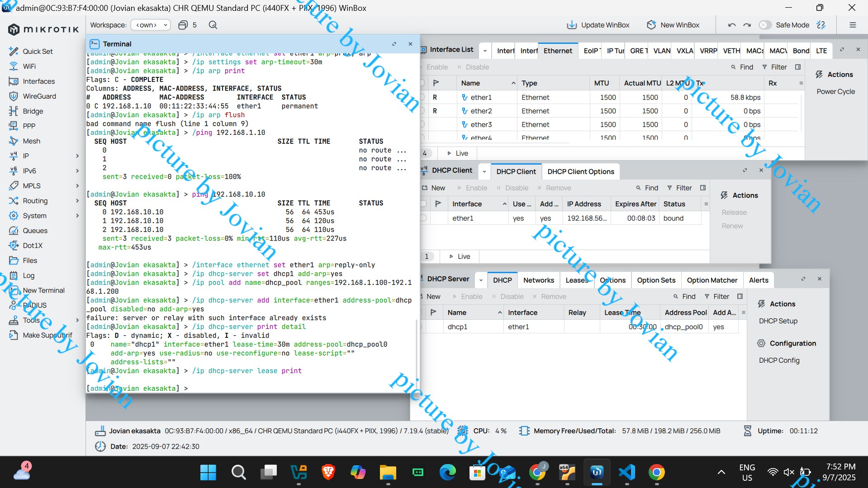Open WireGuard from the sidebar
Image resolution: width=868 pixels, height=488 pixels.
pyautogui.click(x=39, y=96)
